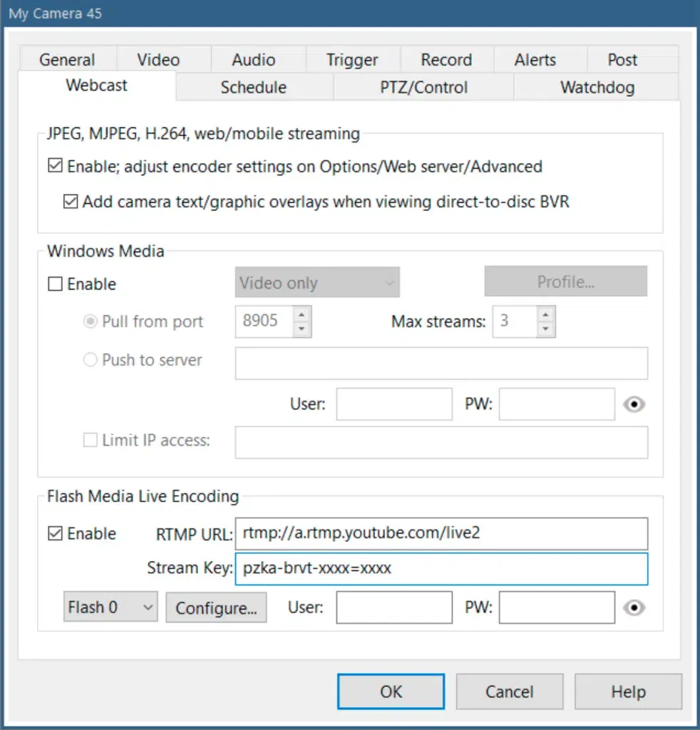Screen dimensions: 700x730
Task: Go to the PTZ/Control tab
Action: [x=423, y=88]
